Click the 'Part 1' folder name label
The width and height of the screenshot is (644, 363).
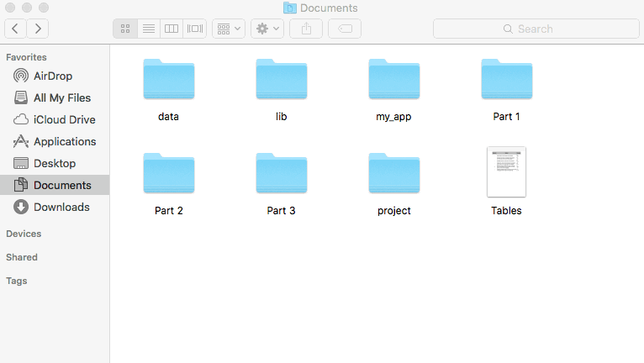pyautogui.click(x=506, y=117)
